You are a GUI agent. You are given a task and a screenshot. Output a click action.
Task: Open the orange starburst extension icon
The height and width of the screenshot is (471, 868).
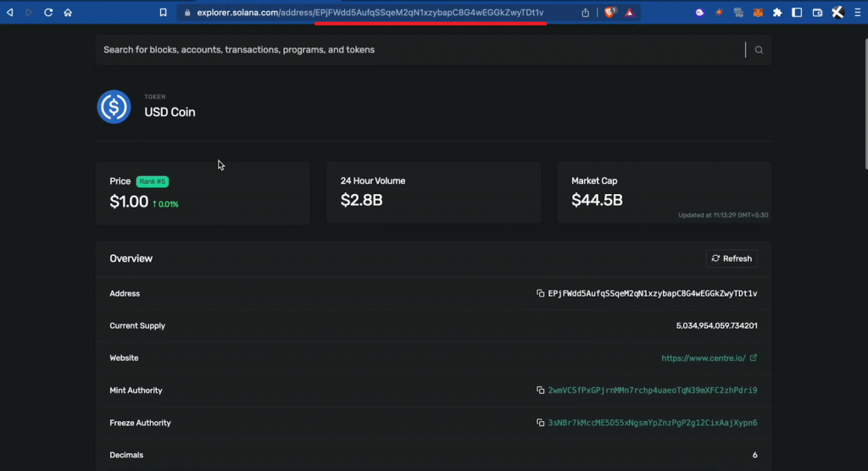(719, 12)
